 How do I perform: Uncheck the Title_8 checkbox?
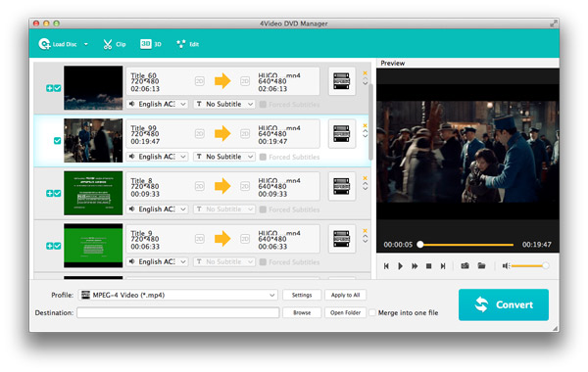58,193
